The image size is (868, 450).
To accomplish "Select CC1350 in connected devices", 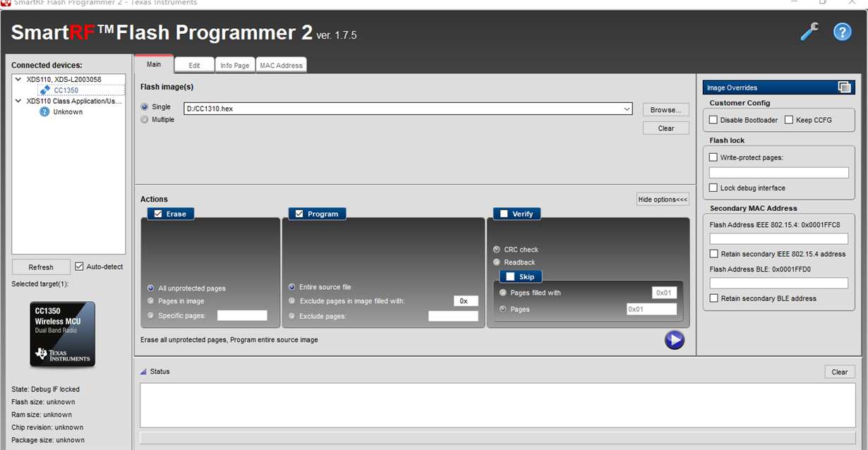I will click(66, 90).
